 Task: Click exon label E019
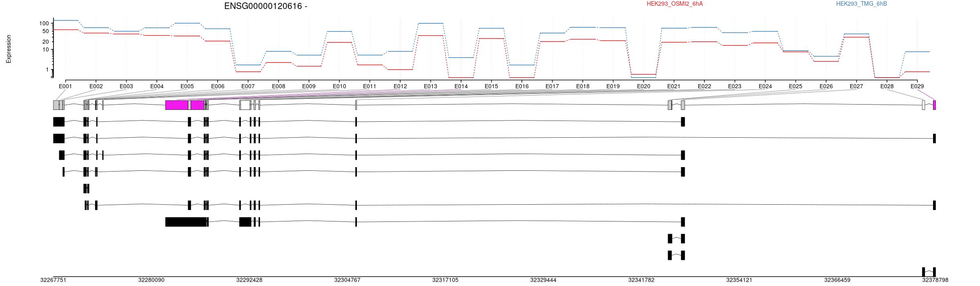tap(613, 86)
